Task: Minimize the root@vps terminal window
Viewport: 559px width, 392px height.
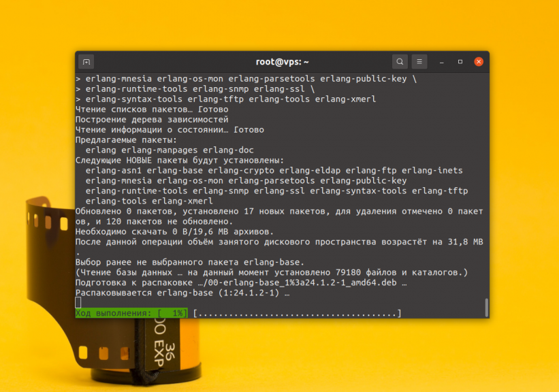Action: click(x=441, y=62)
